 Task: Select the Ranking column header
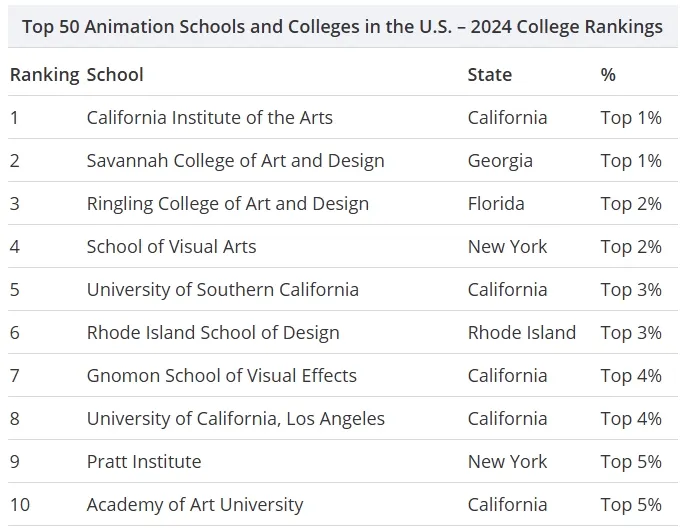pos(45,75)
